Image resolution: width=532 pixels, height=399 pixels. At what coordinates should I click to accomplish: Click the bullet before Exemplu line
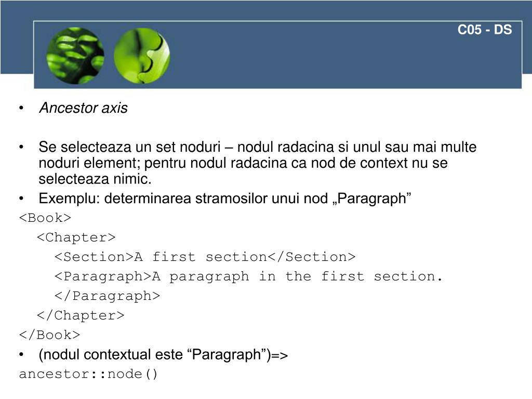[21, 198]
